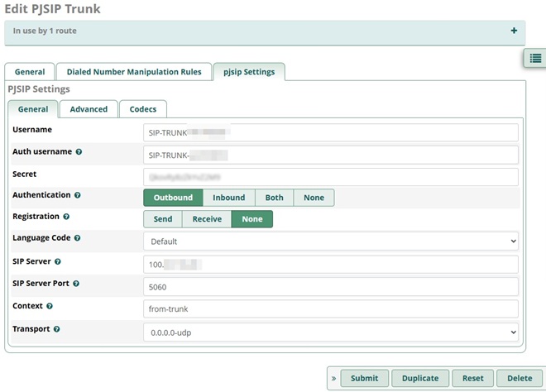Set Authentication to Both
This screenshot has width=546, height=392.
[x=274, y=198]
